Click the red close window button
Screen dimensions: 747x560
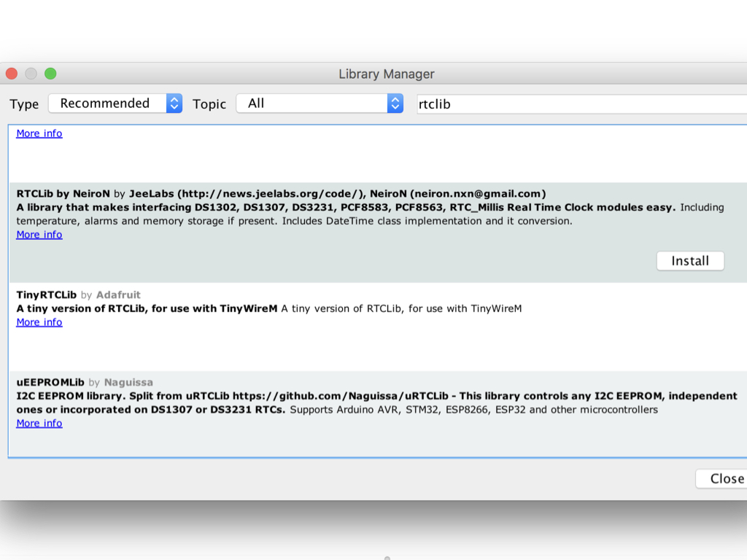click(x=12, y=74)
